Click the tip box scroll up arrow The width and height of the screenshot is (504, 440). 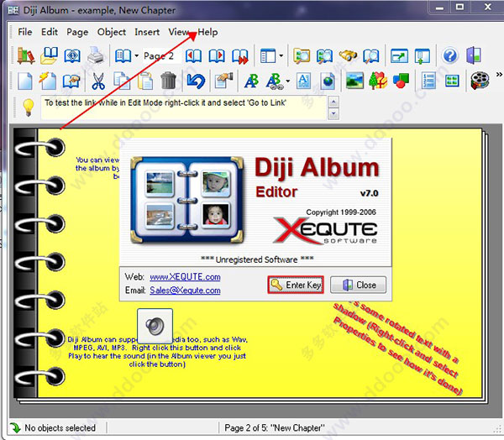click(333, 102)
